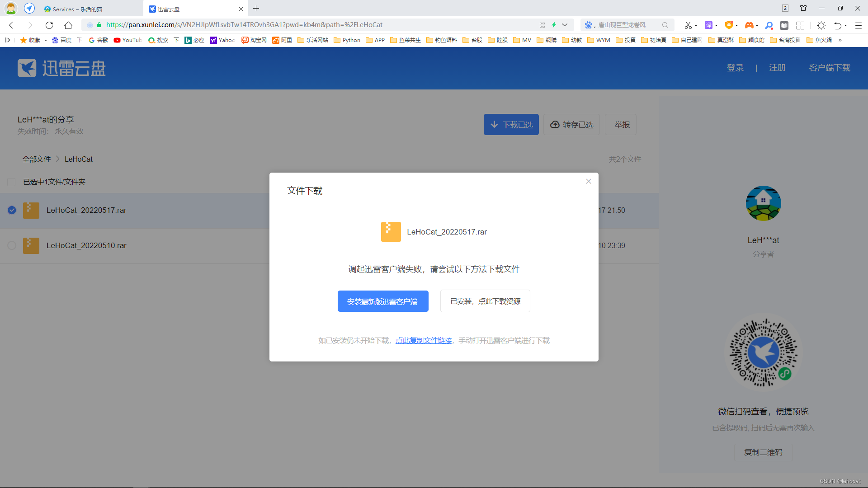Click install latest Xunlei client button
The width and height of the screenshot is (868, 488).
[382, 301]
